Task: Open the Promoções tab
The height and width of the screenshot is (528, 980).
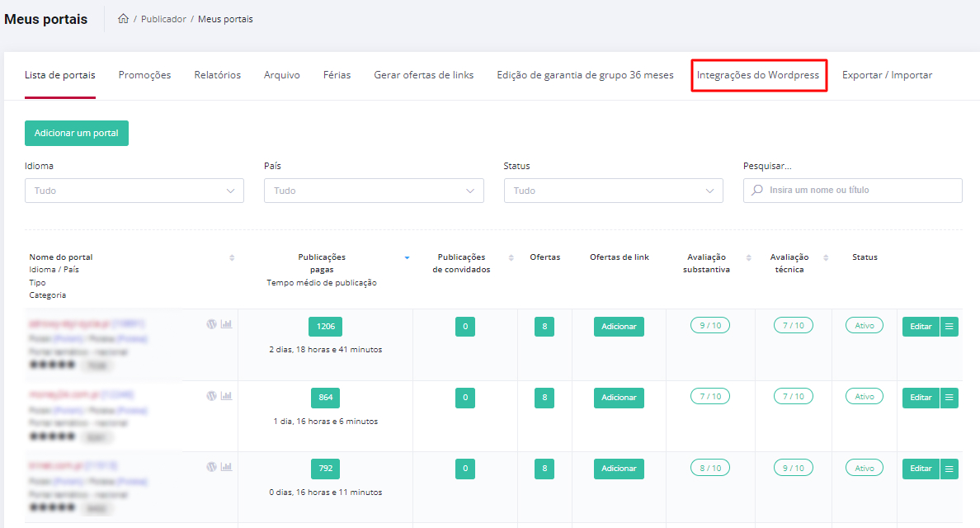Action: (144, 75)
